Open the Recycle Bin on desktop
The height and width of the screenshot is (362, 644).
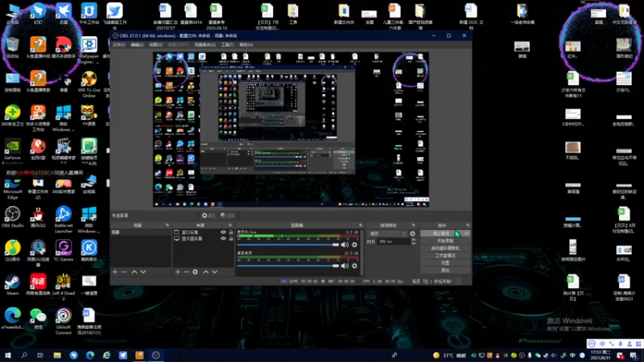click(x=12, y=47)
